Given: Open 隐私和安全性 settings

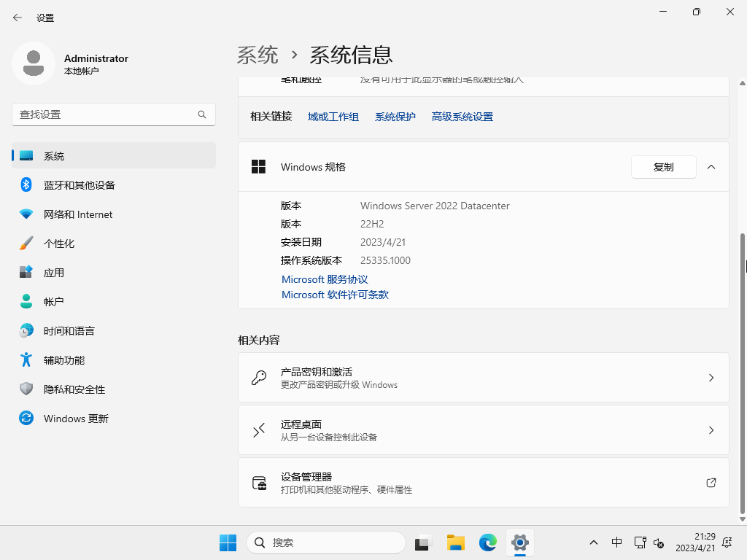Looking at the screenshot, I should pyautogui.click(x=114, y=389).
